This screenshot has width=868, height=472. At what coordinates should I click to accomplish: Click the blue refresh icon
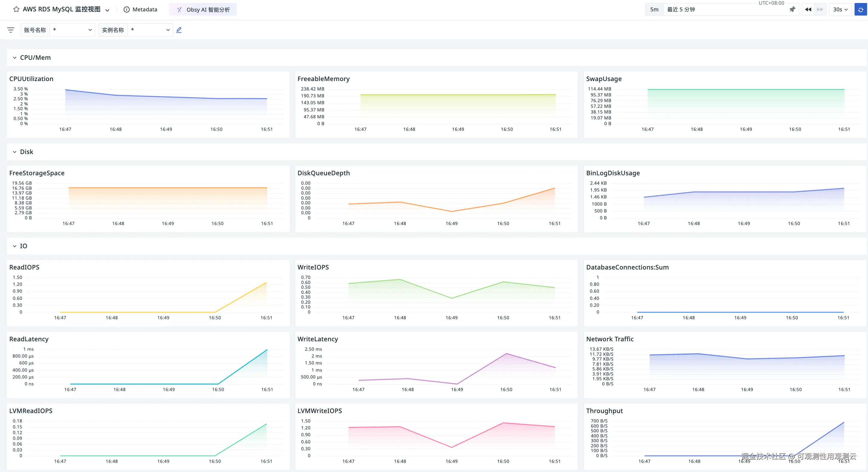860,10
